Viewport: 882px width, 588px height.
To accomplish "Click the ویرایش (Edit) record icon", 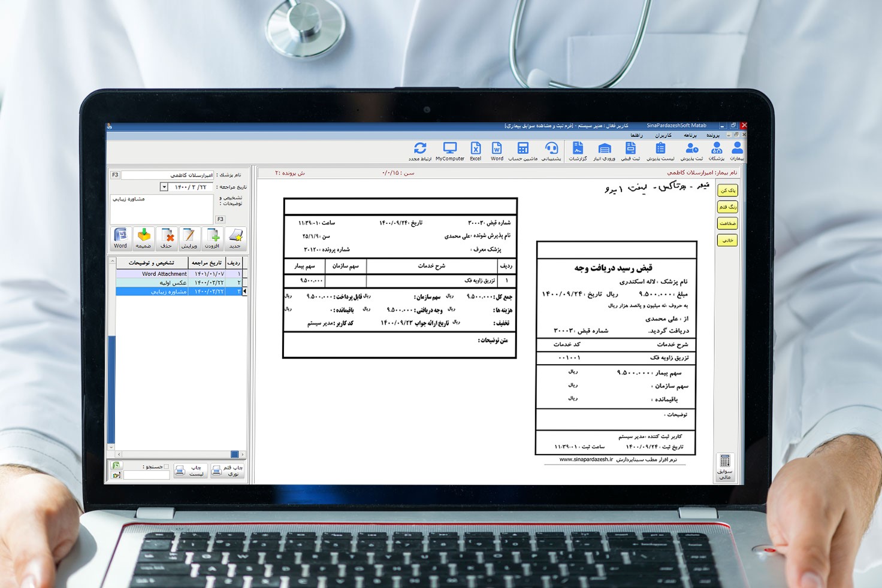I will click(x=189, y=238).
